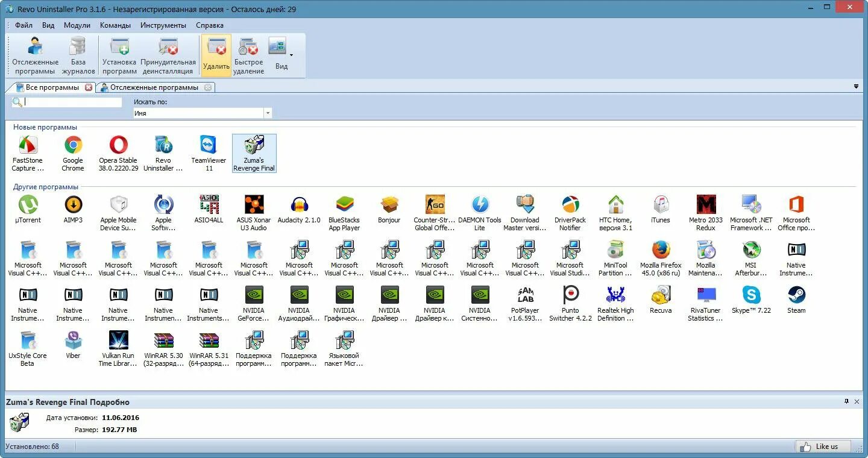Open the Вид view dropdown in toolbar

click(x=281, y=55)
